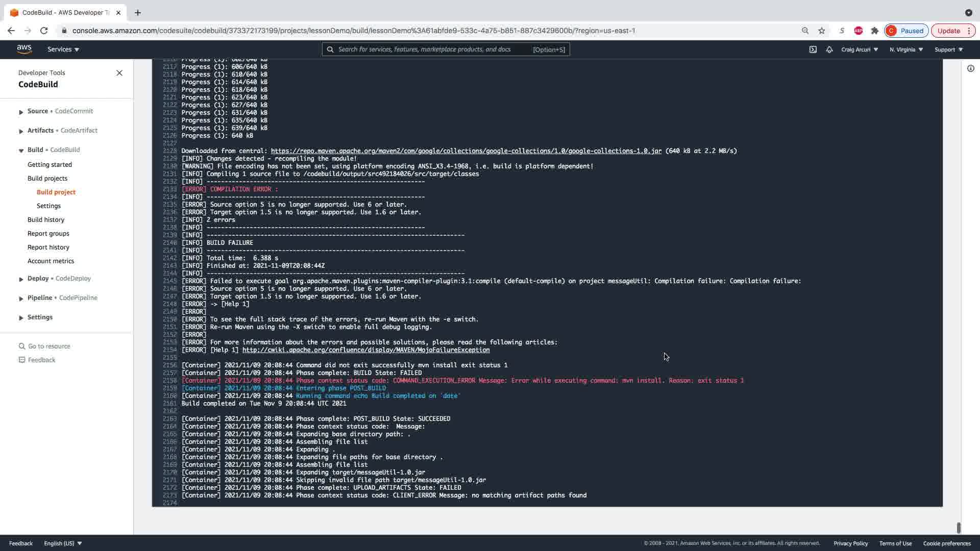Open AWS CloudShell icon in header

(x=813, y=49)
